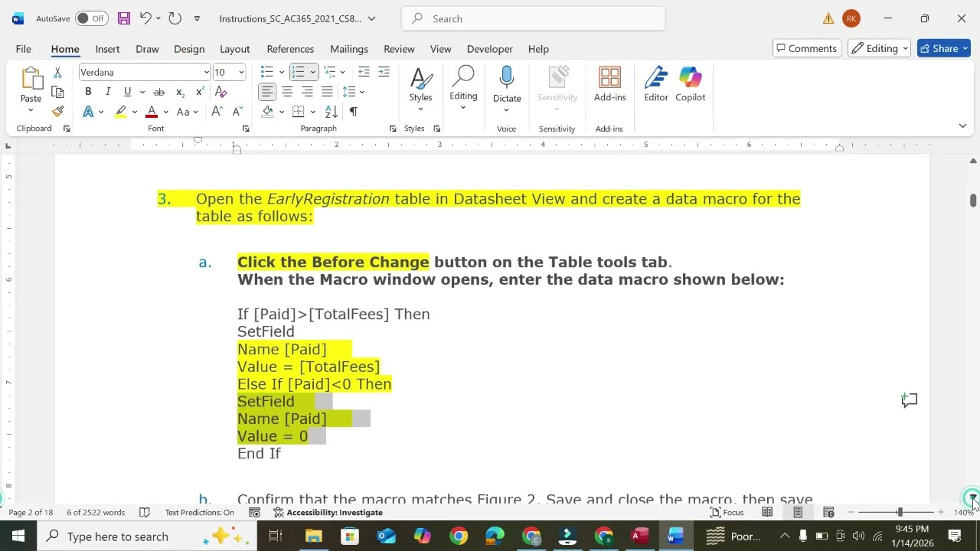Shrink the font size

click(x=237, y=112)
